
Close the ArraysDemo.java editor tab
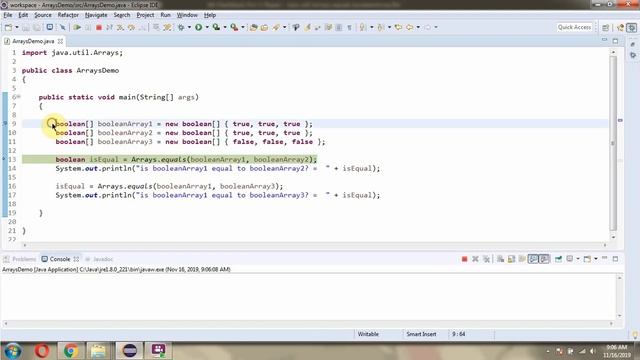click(60, 41)
